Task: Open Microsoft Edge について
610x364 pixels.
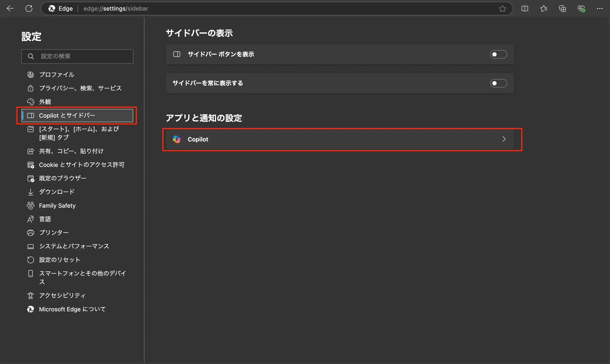Action: click(72, 309)
